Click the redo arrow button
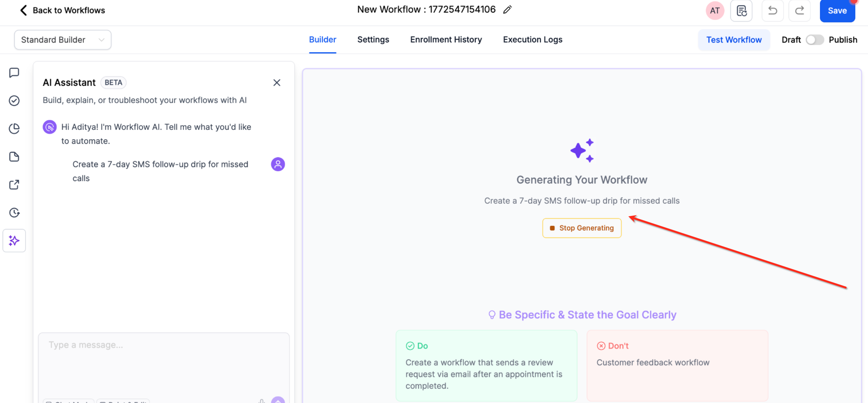 coord(799,11)
